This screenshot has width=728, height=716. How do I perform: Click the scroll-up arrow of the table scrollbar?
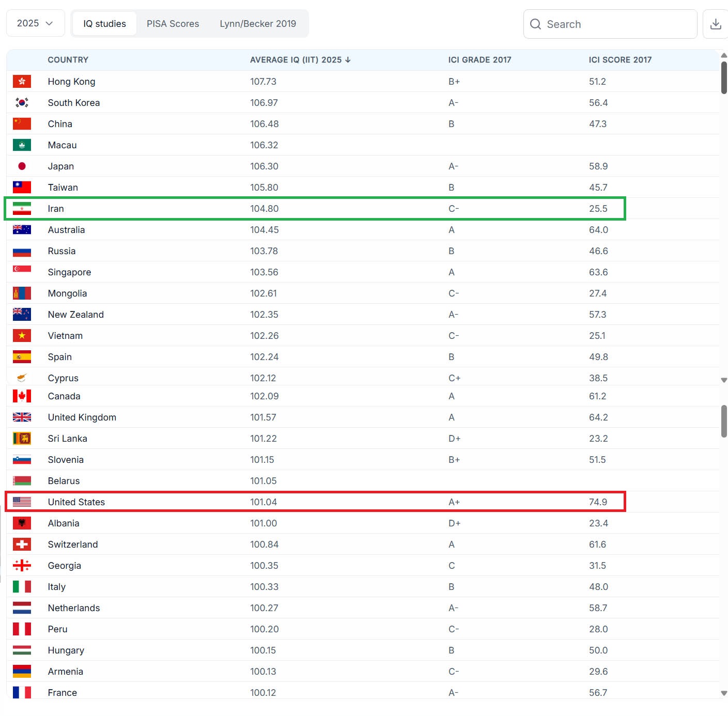pos(724,55)
